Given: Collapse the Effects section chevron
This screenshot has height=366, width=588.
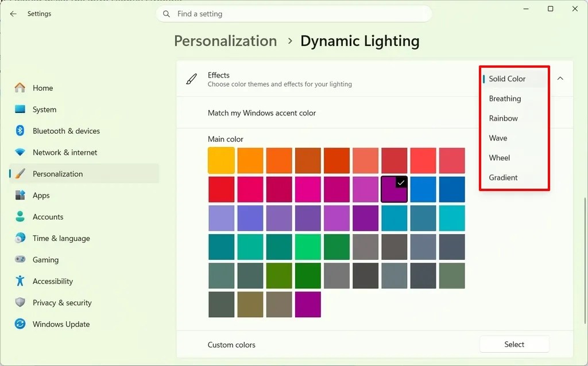Looking at the screenshot, I should (x=560, y=79).
